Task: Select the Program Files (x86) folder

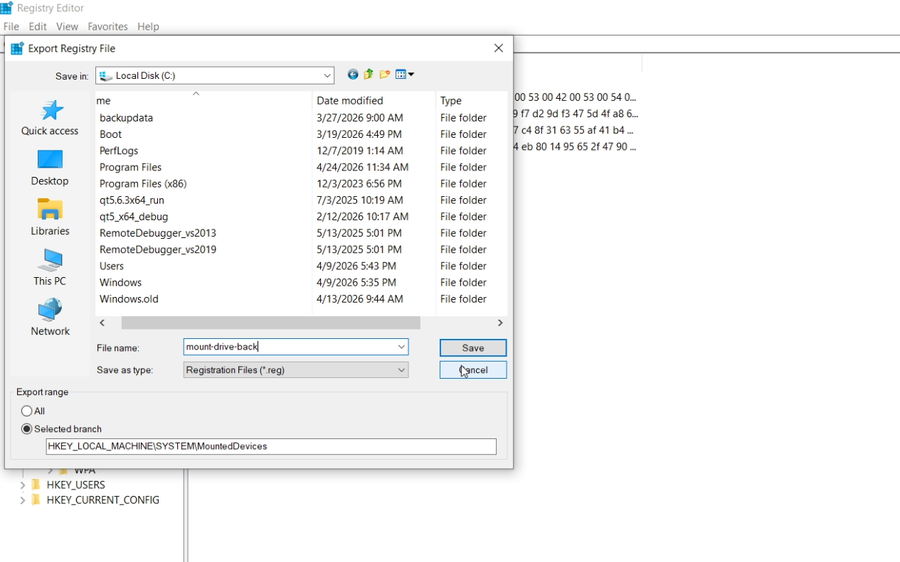Action: pyautogui.click(x=143, y=184)
